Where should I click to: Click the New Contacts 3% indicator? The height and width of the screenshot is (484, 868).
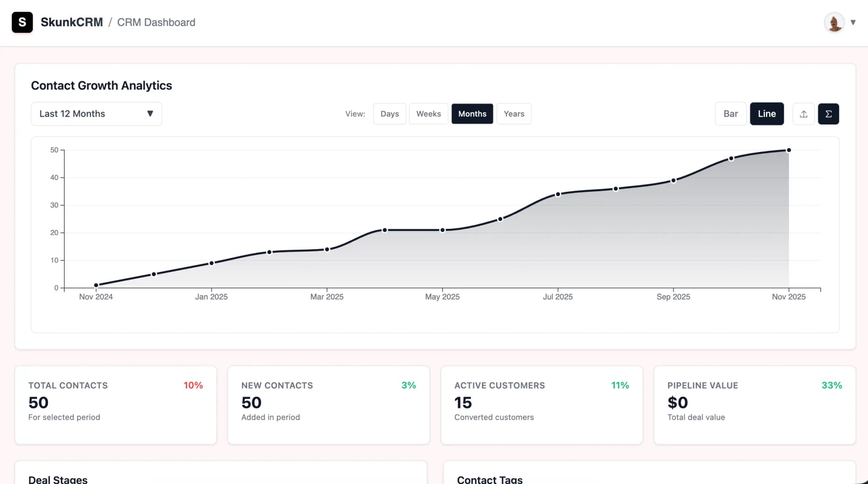(409, 385)
